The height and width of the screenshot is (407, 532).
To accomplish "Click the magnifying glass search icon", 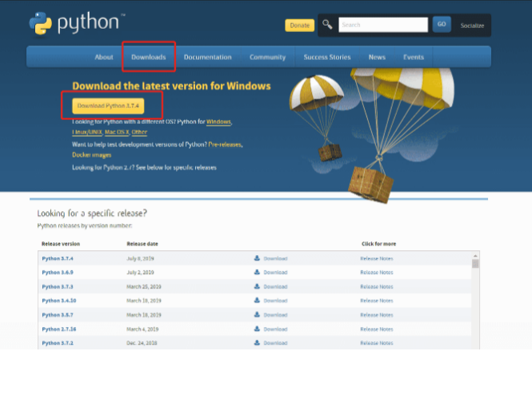I will 327,25.
